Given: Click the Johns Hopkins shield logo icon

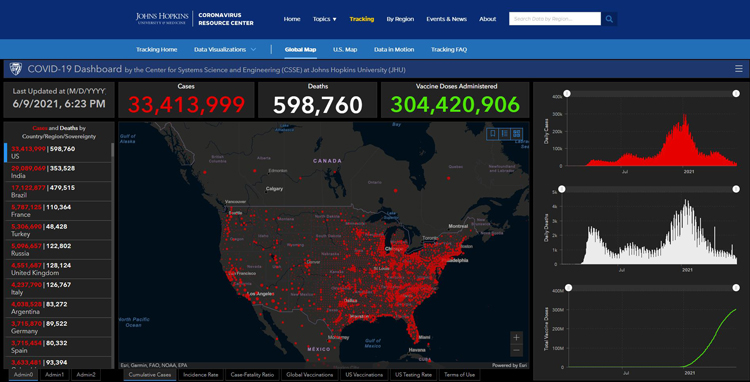Looking at the screenshot, I should click(16, 69).
